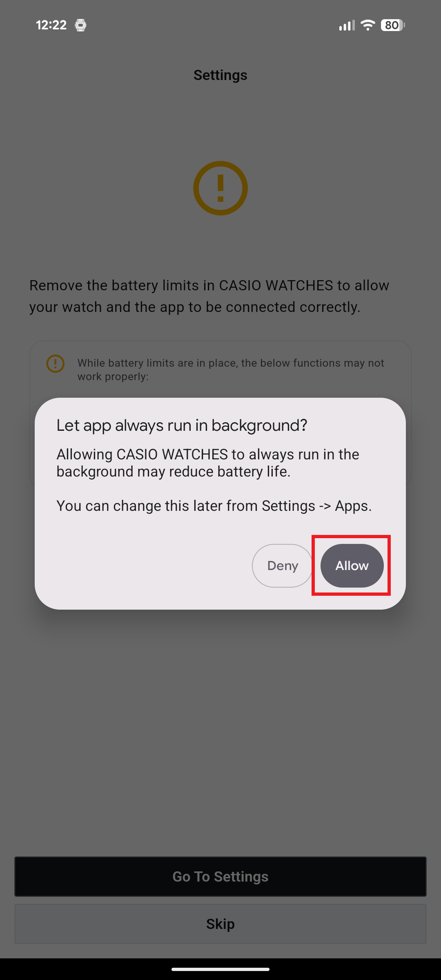Open Go To Settings button

click(x=220, y=876)
